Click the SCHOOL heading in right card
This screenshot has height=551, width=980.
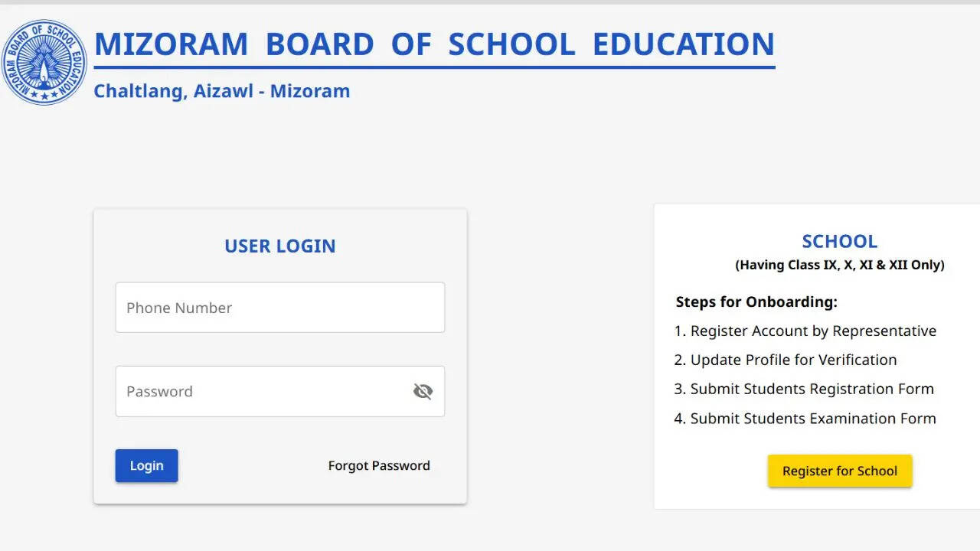[839, 241]
